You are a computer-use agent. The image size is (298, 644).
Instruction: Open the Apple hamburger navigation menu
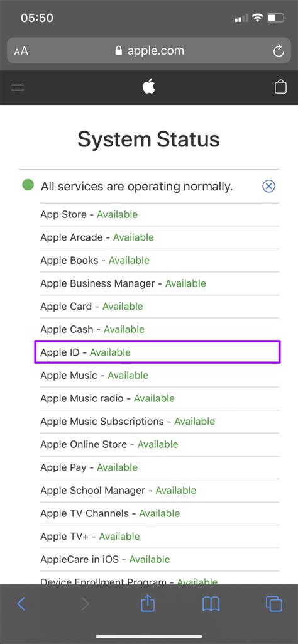pyautogui.click(x=18, y=87)
